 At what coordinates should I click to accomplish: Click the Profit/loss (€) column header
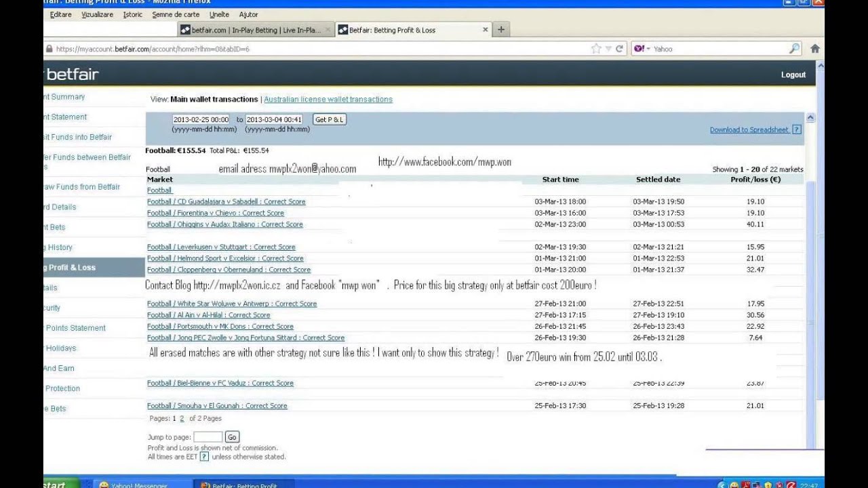pos(755,180)
